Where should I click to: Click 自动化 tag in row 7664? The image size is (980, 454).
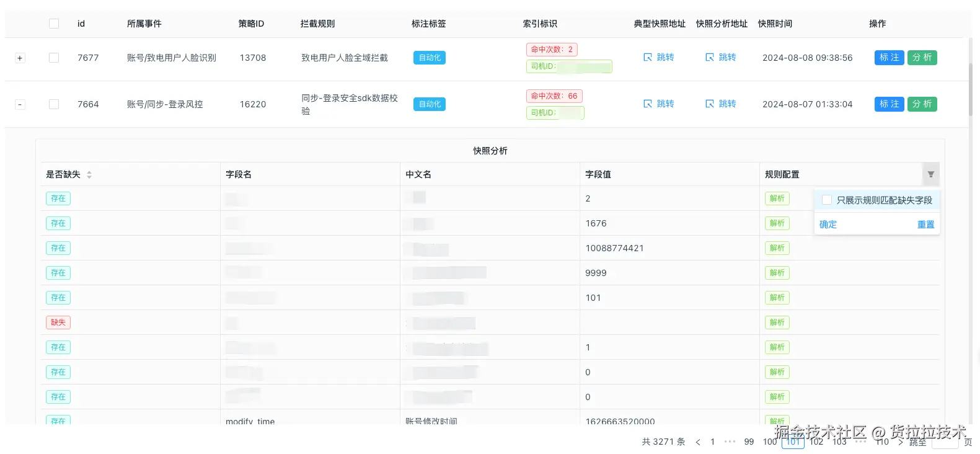tap(430, 104)
